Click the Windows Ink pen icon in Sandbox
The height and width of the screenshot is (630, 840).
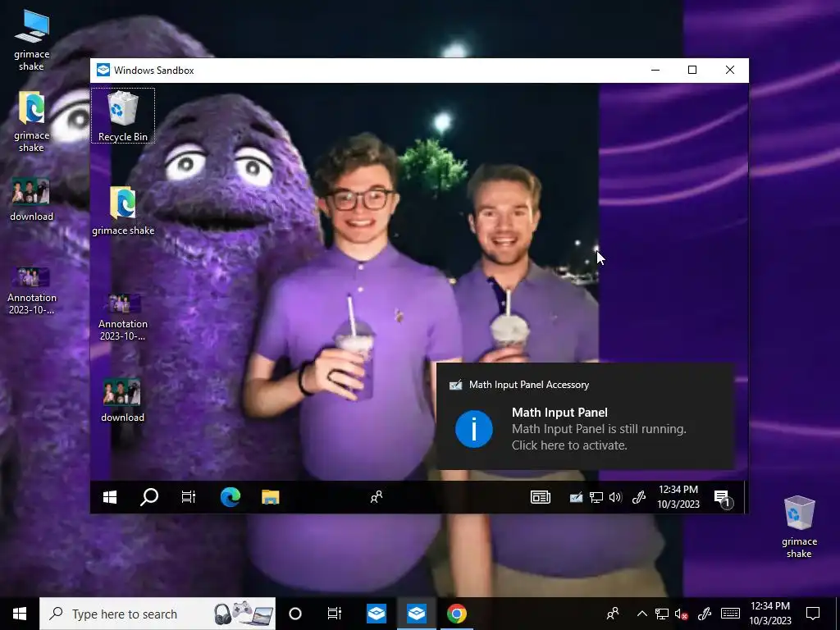click(x=638, y=498)
